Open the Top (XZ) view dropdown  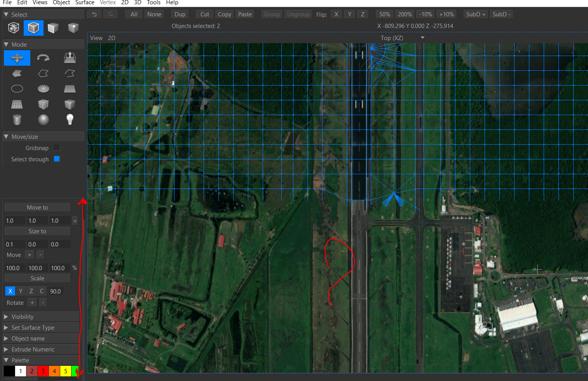click(x=422, y=38)
